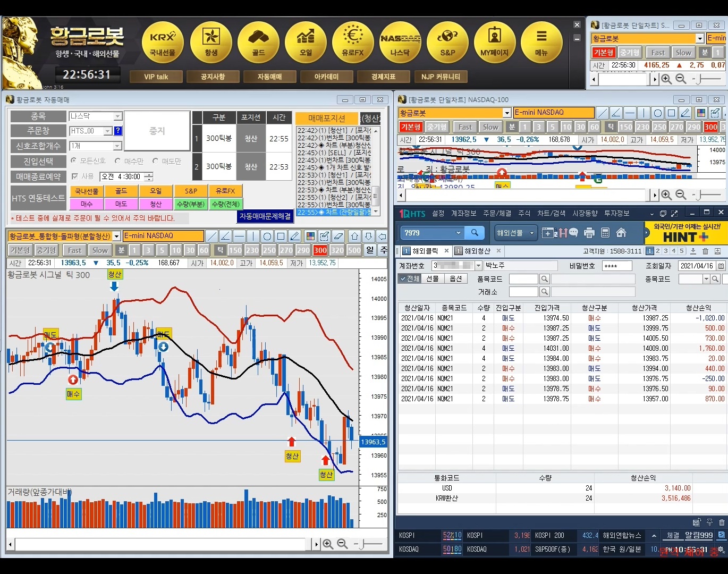728x574 pixels.
Task: Select pencil tool in auto-trade chart toolbar
Action: click(294, 236)
